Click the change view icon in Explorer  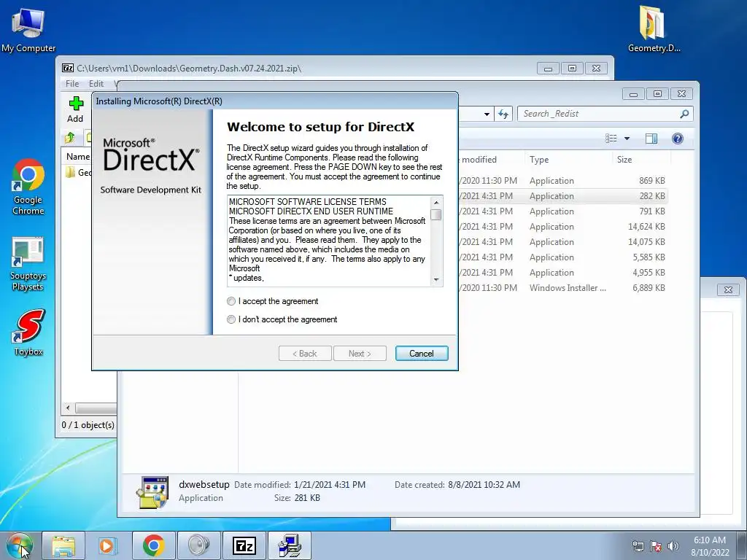pyautogui.click(x=611, y=139)
